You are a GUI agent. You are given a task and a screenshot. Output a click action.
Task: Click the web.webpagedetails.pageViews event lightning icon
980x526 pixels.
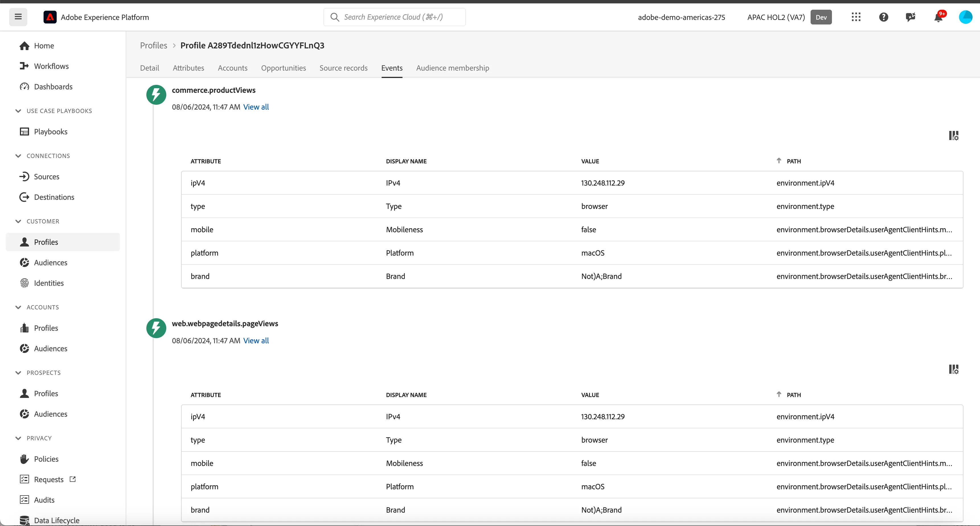tap(156, 328)
